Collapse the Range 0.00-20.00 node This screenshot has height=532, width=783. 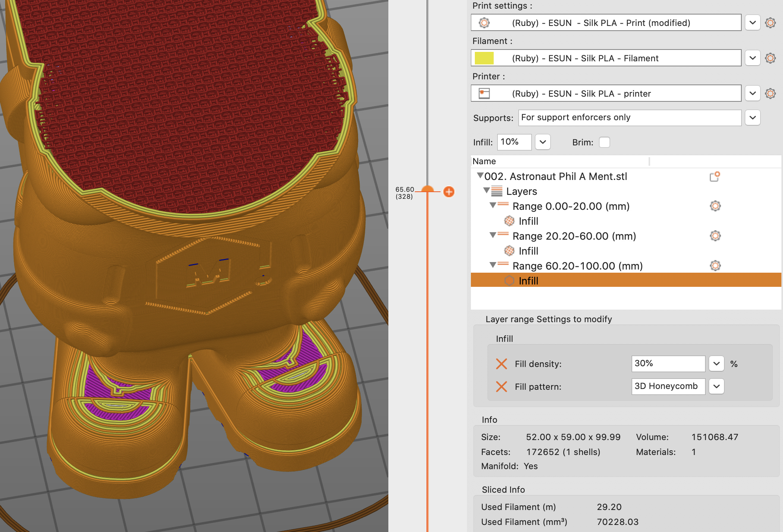(x=493, y=205)
